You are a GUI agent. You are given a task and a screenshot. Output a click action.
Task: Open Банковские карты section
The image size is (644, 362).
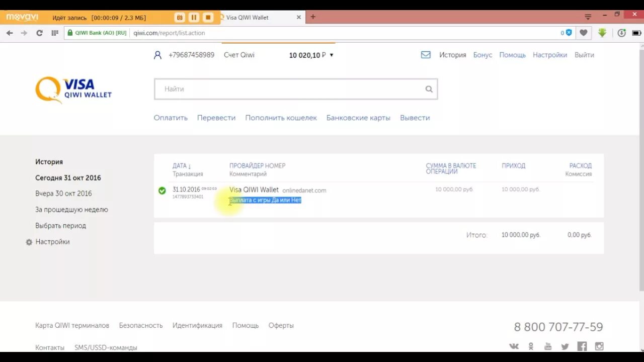pyautogui.click(x=358, y=118)
